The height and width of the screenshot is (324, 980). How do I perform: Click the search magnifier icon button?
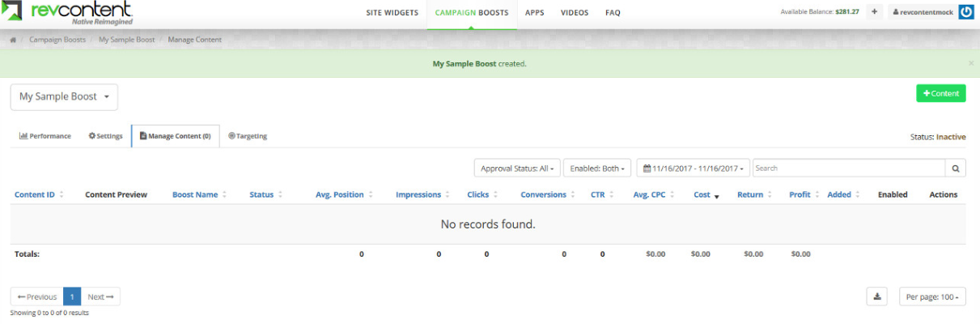tap(956, 168)
